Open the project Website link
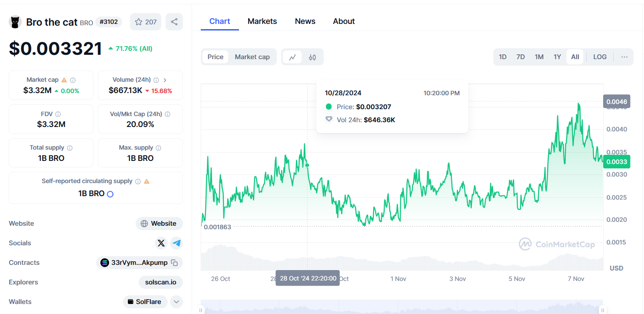The height and width of the screenshot is (314, 644). click(159, 224)
